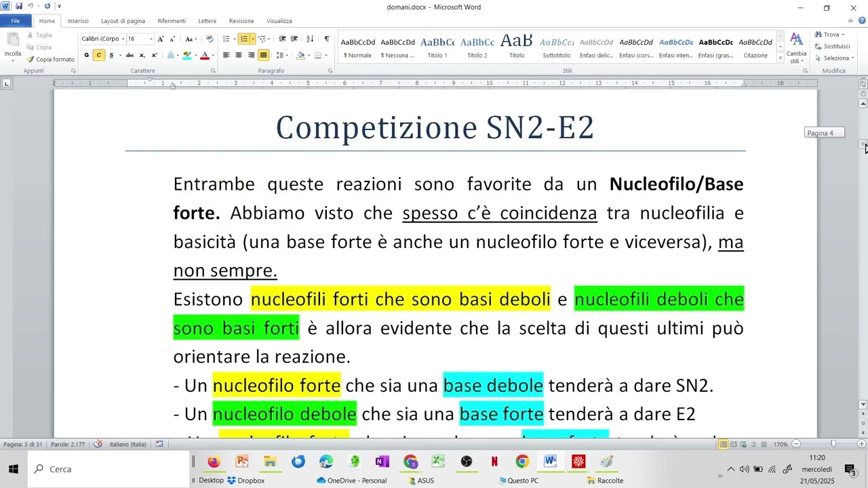
Task: Apply the cyan text highlight color
Action: click(x=187, y=55)
